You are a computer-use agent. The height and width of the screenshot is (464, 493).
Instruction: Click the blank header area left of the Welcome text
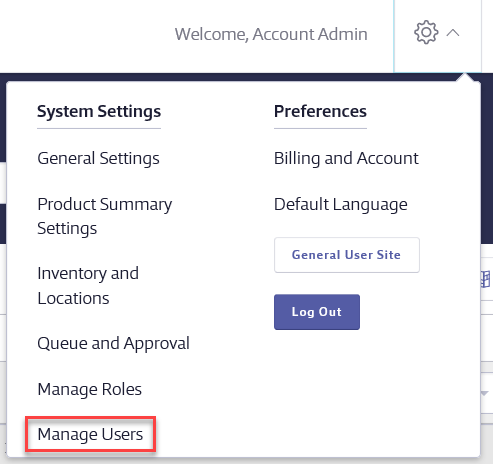click(87, 35)
